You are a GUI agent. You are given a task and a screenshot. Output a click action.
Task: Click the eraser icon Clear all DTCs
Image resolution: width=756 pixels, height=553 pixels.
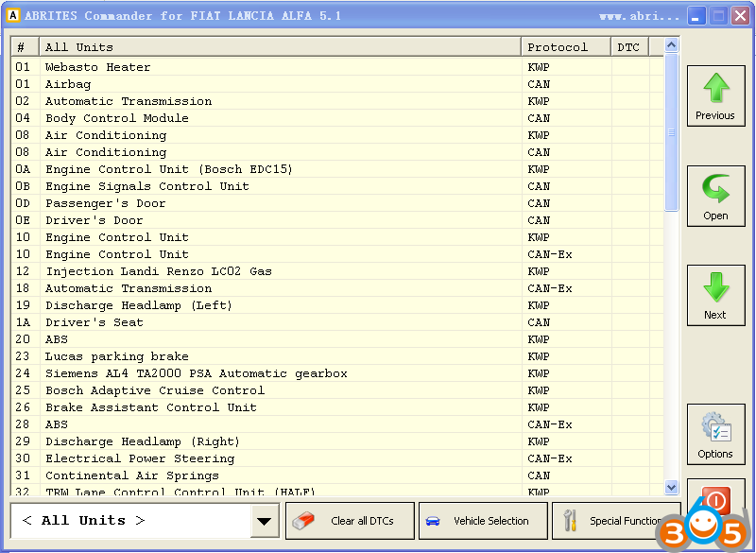click(351, 521)
